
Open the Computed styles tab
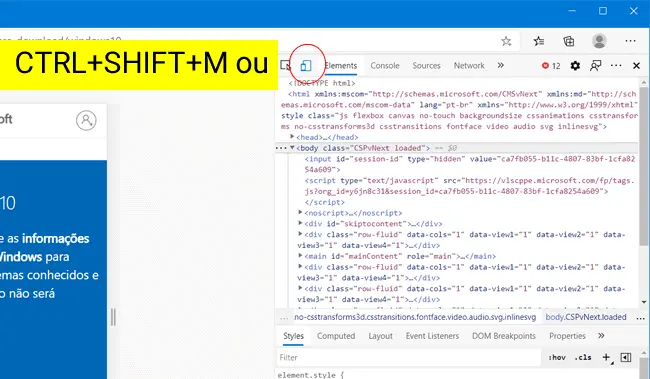[x=336, y=336]
